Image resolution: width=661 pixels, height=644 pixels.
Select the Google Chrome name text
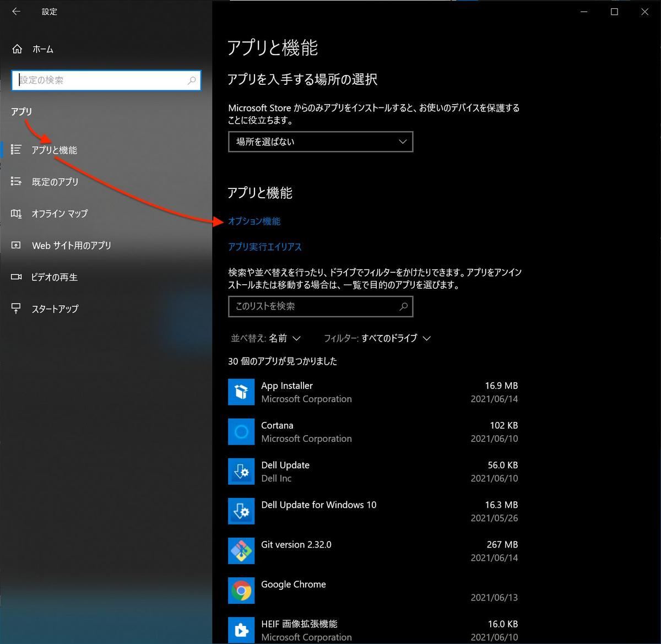click(x=294, y=584)
